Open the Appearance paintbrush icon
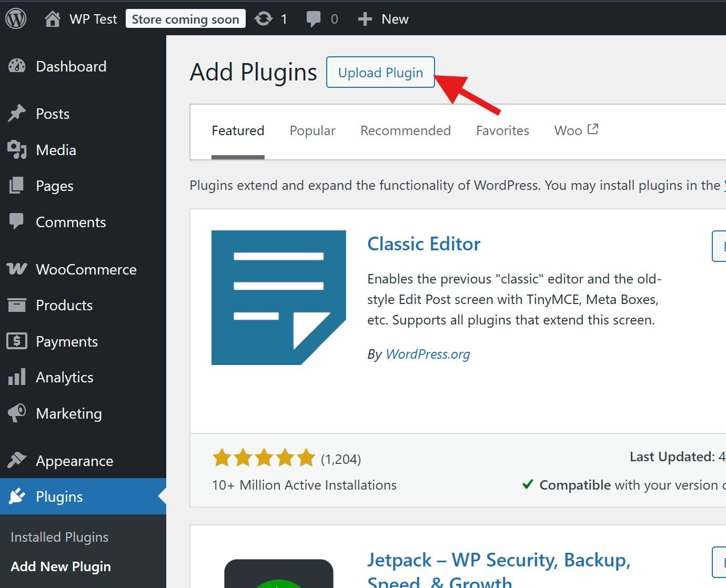 17,460
